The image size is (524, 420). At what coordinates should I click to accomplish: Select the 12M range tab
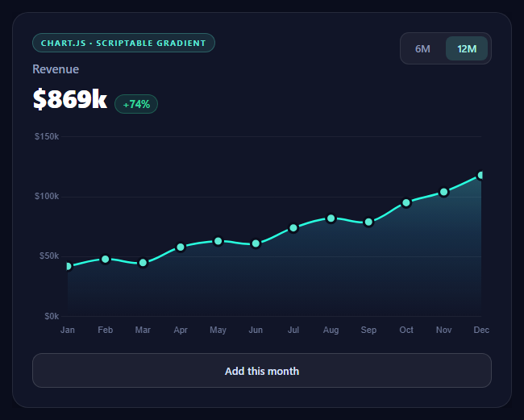[467, 49]
